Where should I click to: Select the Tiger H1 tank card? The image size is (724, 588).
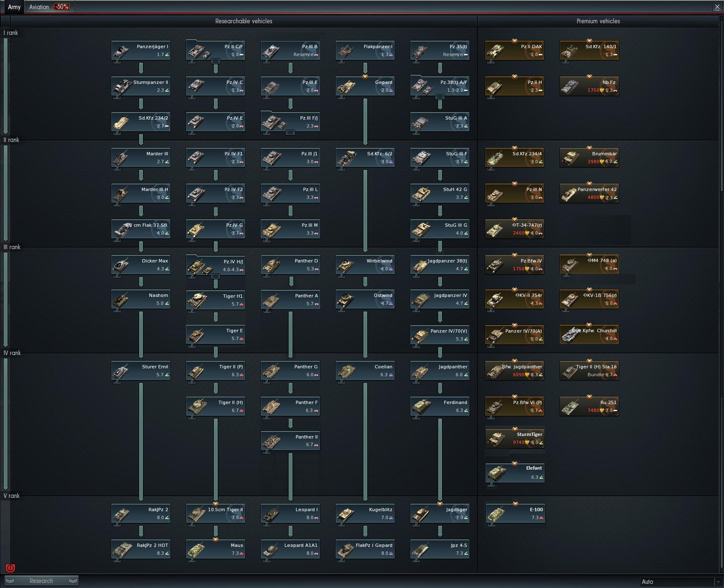click(216, 300)
